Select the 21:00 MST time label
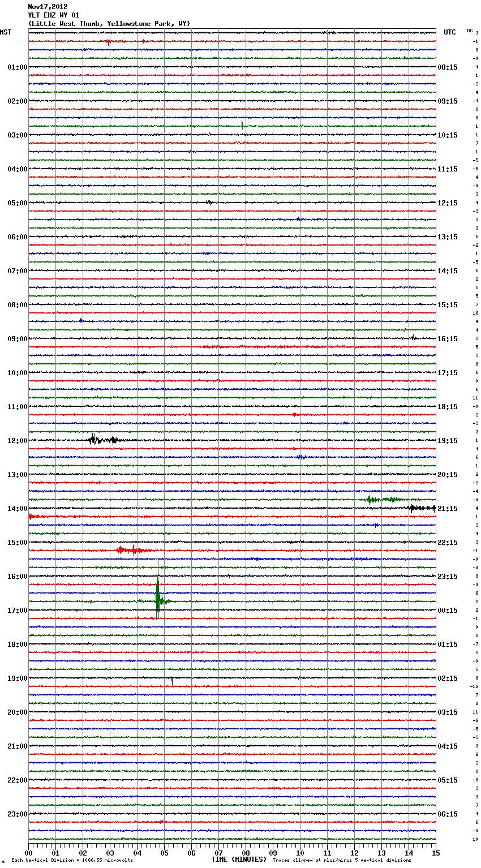The width and height of the screenshot is (481, 868). point(18,746)
